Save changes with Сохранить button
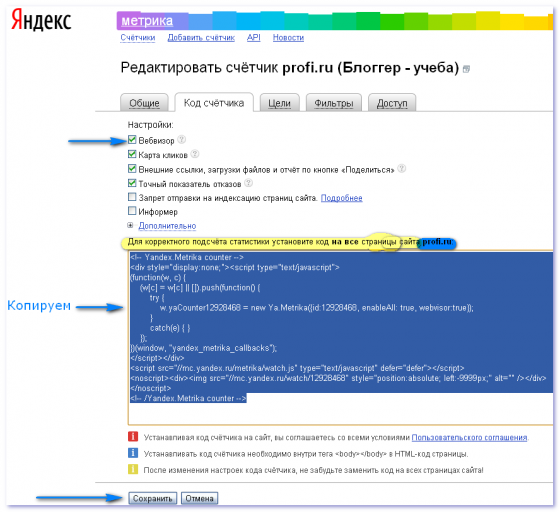The image size is (560, 512). 152,498
